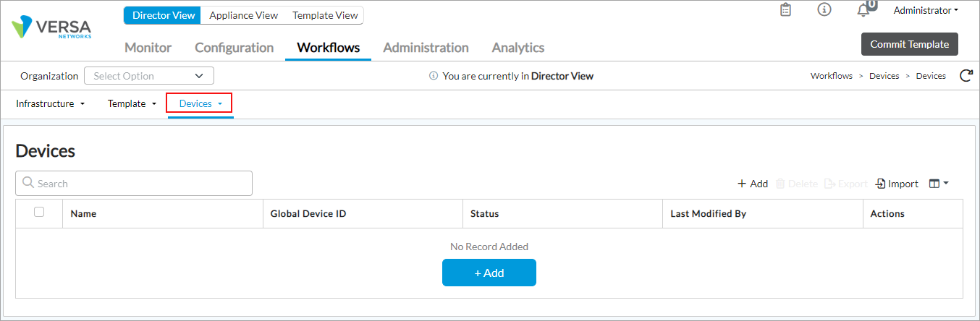
Task: Click the blue + Add button
Action: (x=489, y=273)
